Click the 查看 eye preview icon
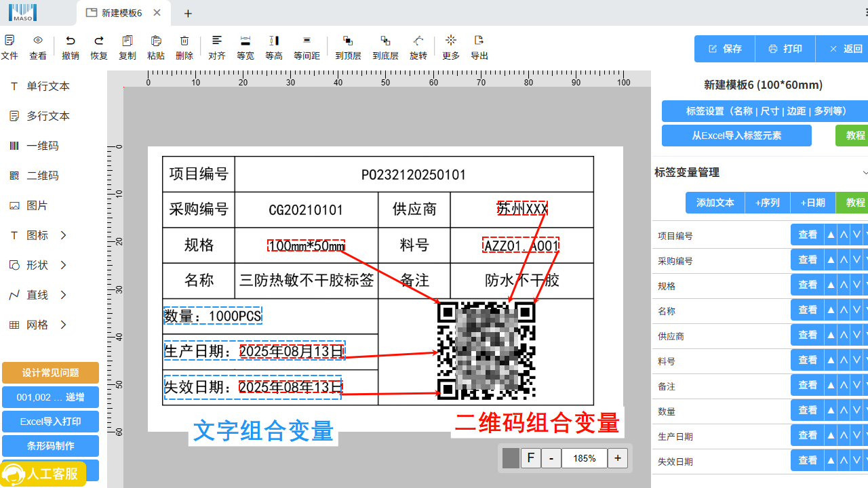868x488 pixels. coord(38,41)
